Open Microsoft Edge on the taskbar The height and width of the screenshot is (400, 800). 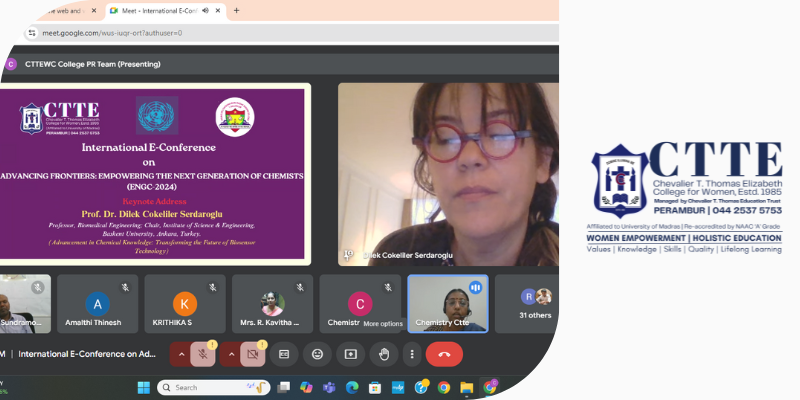click(x=352, y=388)
